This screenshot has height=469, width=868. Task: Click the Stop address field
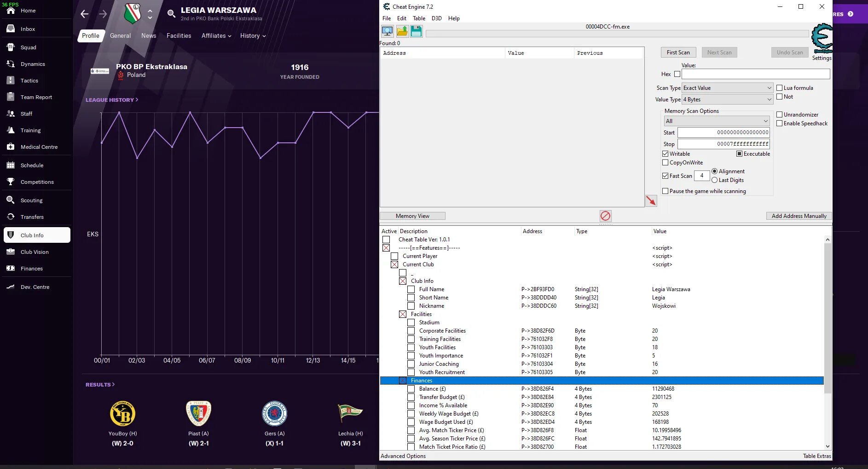coord(723,144)
